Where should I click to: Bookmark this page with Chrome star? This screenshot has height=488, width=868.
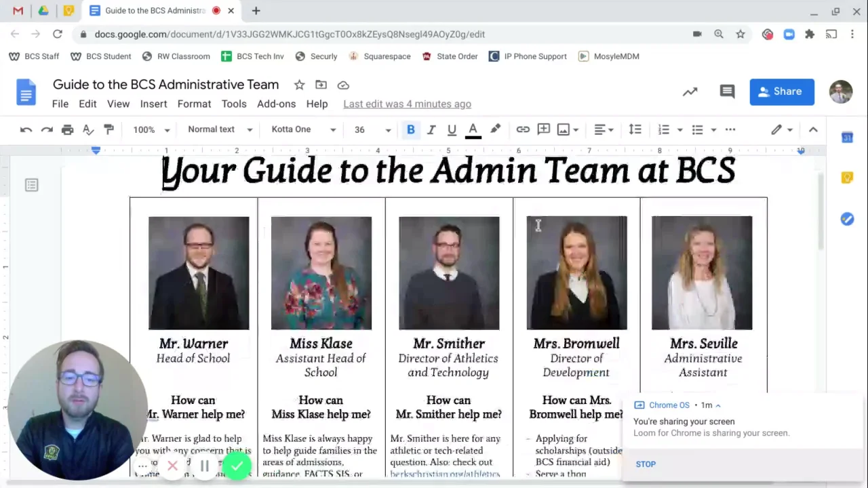[741, 34]
